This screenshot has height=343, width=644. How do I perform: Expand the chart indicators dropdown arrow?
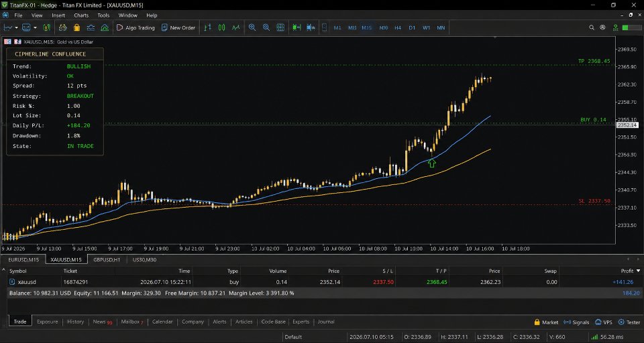point(16,27)
